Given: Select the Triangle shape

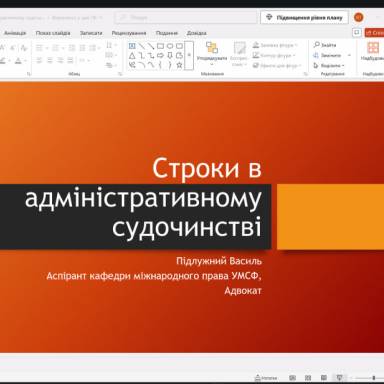Looking at the screenshot, I should point(132,55).
